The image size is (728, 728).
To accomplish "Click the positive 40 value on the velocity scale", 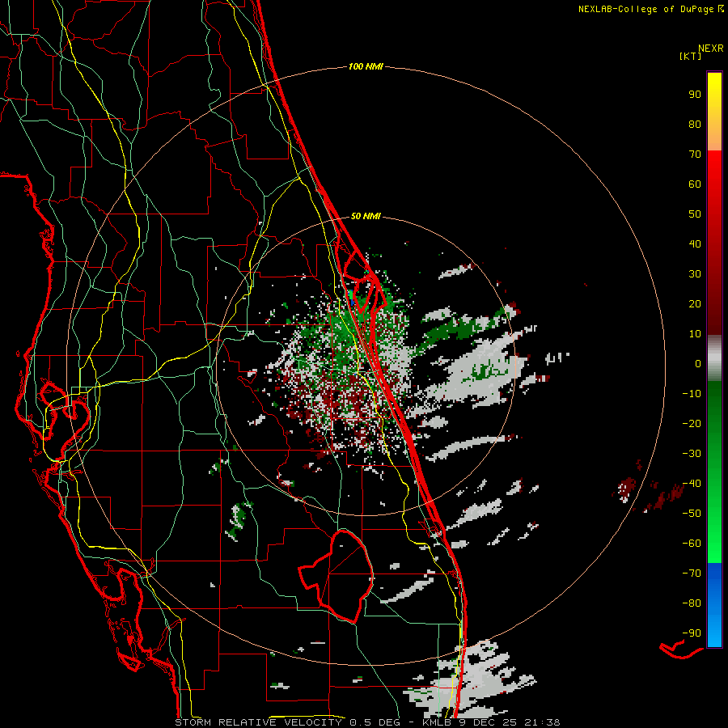I will click(x=695, y=244).
